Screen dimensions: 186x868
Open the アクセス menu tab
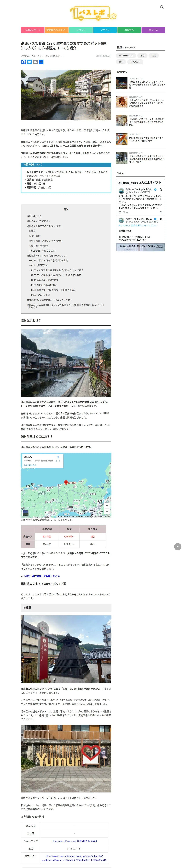(x=105, y=30)
